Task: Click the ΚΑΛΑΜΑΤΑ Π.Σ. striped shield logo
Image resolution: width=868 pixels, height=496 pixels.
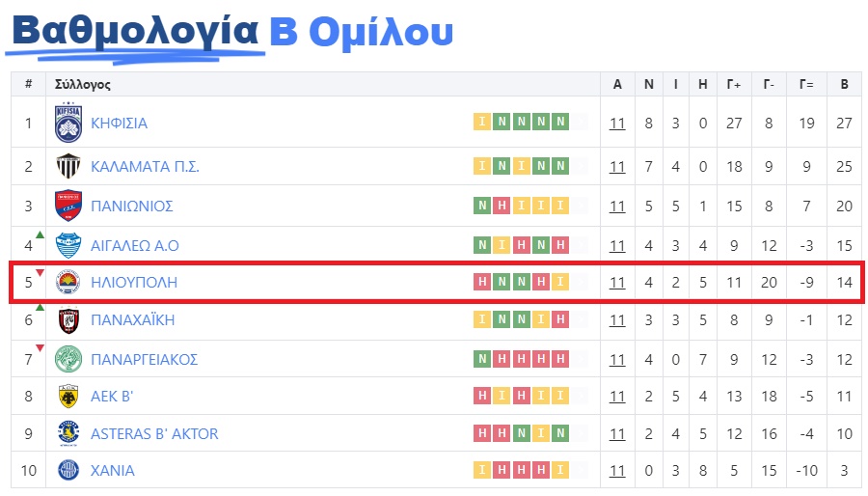Action: pos(68,166)
